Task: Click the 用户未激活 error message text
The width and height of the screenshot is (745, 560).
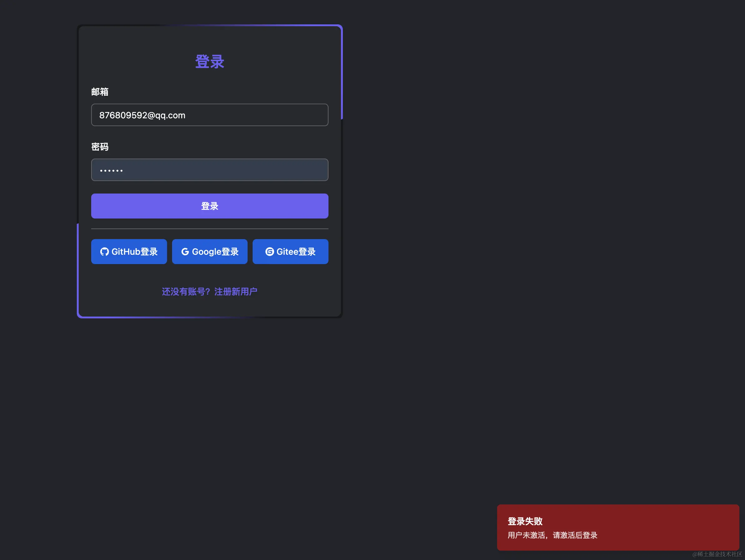Action: pyautogui.click(x=552, y=535)
